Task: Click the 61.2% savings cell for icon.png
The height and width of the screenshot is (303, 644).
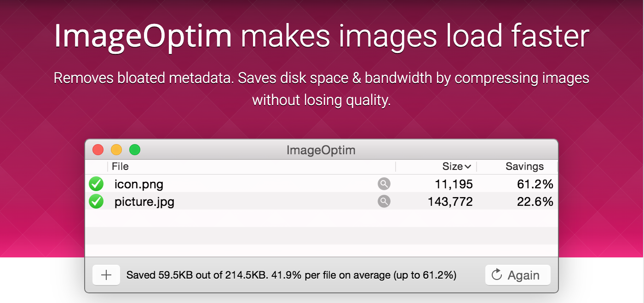Action: 535,185
